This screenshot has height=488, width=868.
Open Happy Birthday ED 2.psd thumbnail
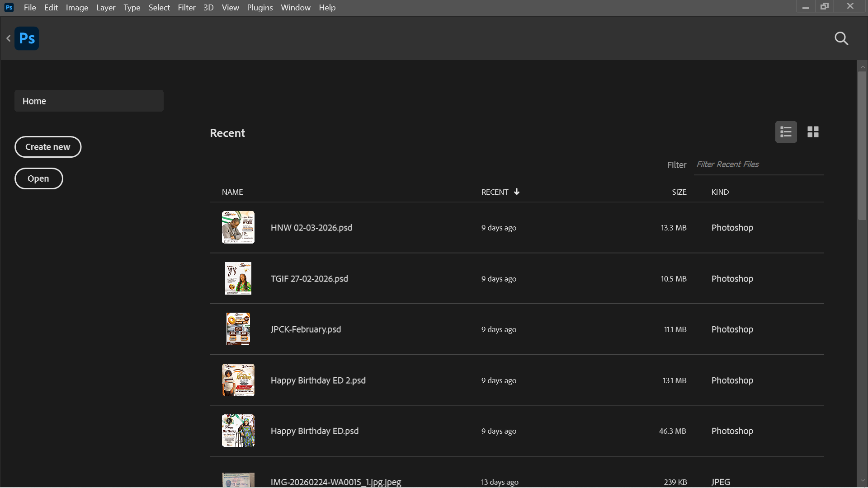(x=238, y=380)
